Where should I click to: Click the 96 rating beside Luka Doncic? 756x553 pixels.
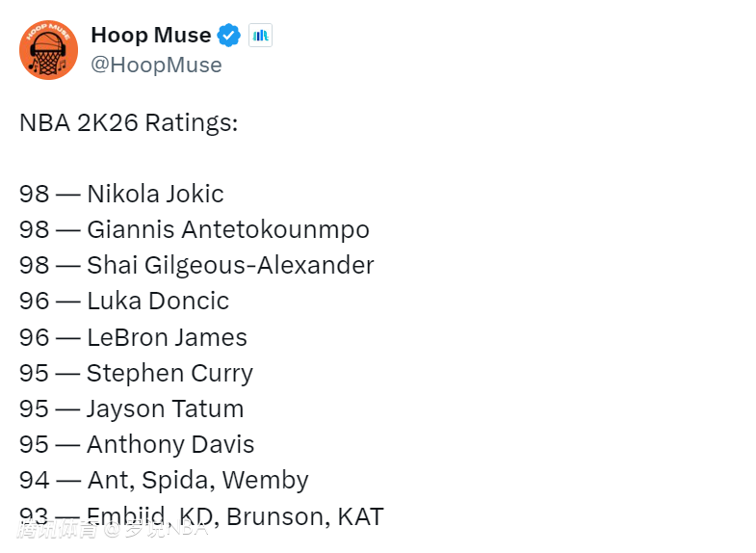pos(34,301)
